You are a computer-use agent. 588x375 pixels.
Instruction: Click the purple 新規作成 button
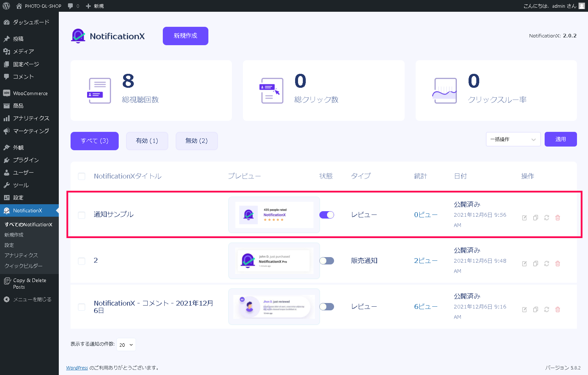[186, 36]
